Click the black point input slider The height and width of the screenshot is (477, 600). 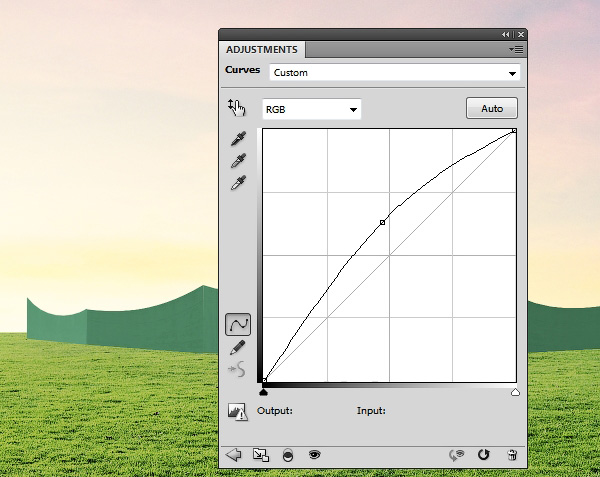[263, 392]
